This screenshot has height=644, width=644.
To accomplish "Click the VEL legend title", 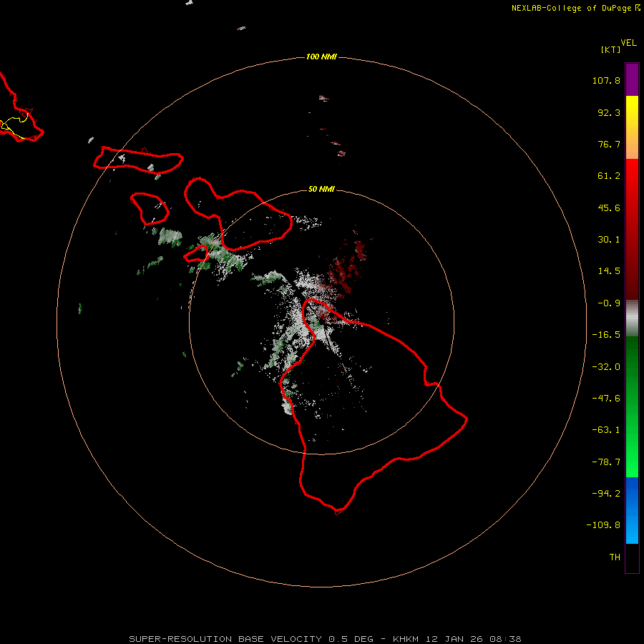I will pos(629,43).
